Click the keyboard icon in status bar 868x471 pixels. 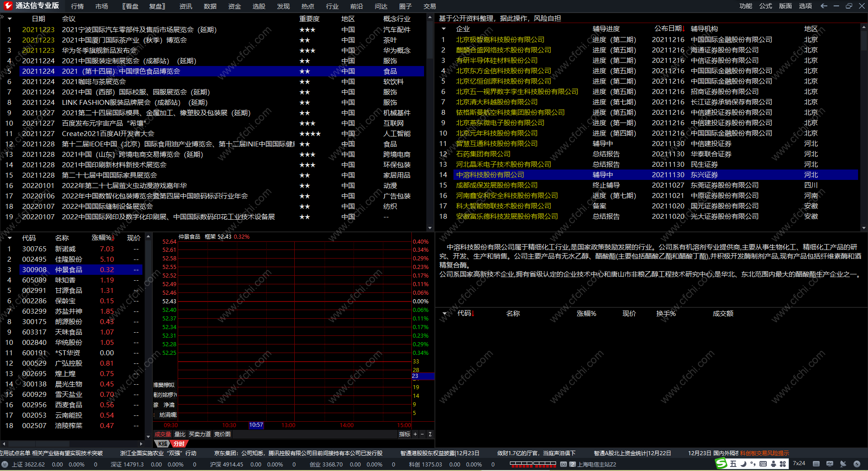click(816, 464)
